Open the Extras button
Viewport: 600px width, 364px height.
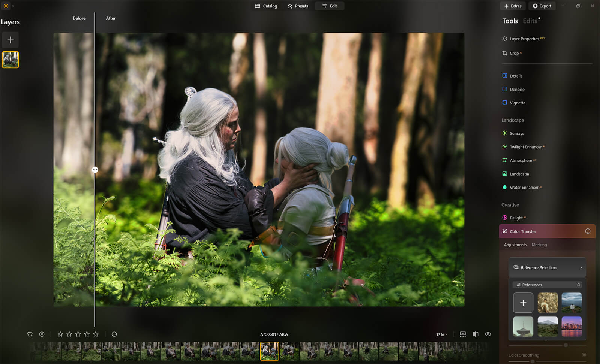[x=513, y=6]
